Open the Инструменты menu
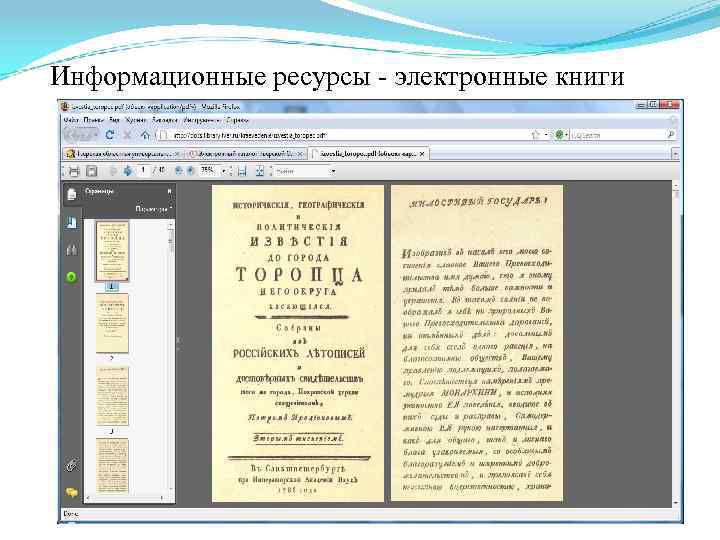 202,120
